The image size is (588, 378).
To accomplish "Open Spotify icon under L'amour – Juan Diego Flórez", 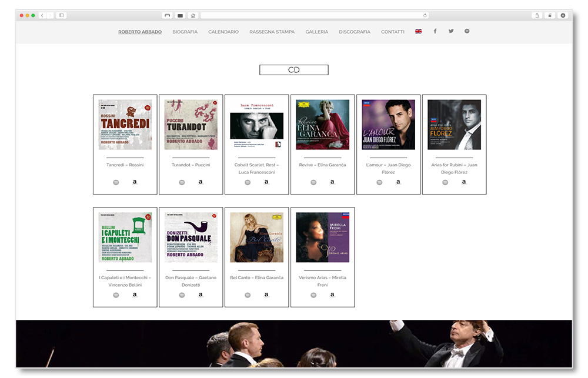I will pyautogui.click(x=379, y=182).
